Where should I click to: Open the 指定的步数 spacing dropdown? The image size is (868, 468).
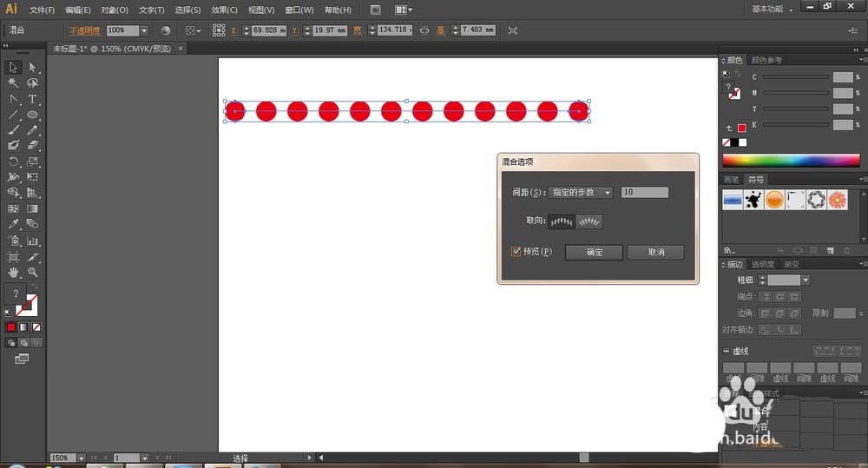[580, 192]
